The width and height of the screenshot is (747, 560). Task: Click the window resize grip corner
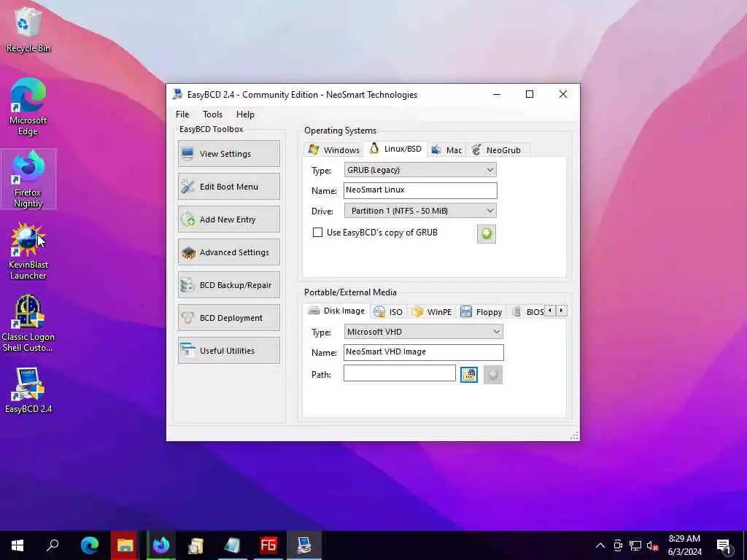[x=574, y=435]
